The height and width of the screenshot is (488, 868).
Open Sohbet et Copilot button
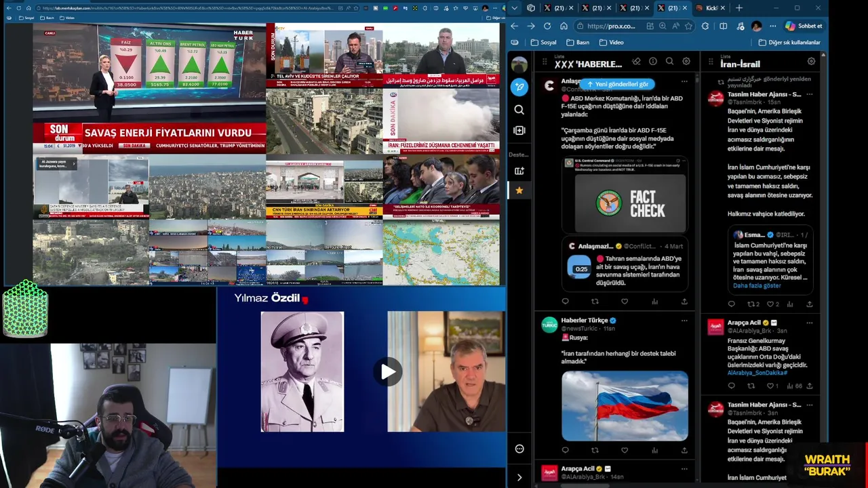coord(804,26)
